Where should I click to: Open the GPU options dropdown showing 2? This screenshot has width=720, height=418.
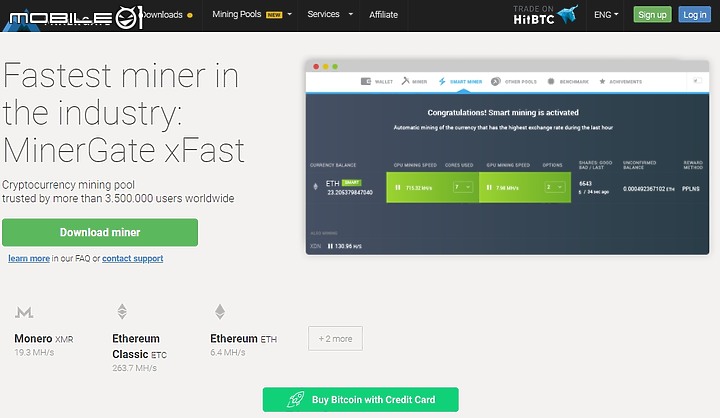tap(555, 187)
